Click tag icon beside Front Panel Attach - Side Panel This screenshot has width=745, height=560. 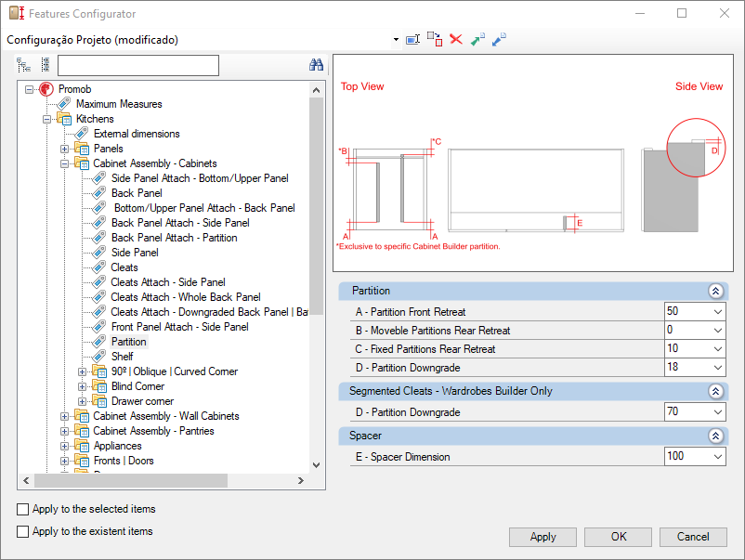(98, 326)
